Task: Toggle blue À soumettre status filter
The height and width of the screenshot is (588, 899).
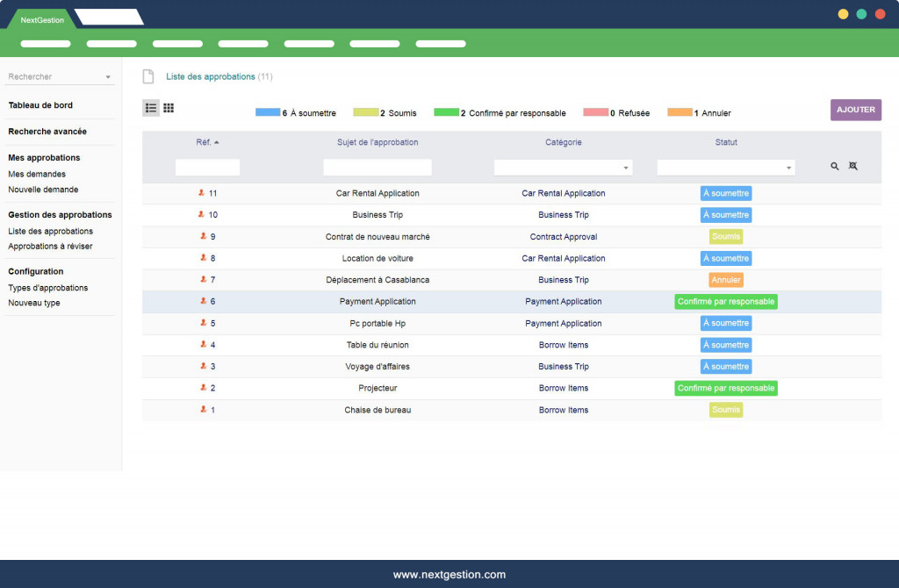Action: click(267, 112)
